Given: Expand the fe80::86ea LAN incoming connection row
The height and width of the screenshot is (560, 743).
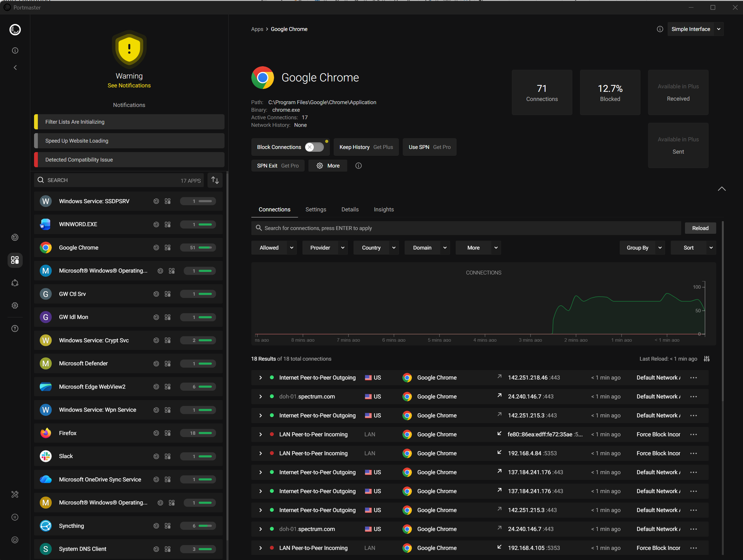Looking at the screenshot, I should point(260,434).
